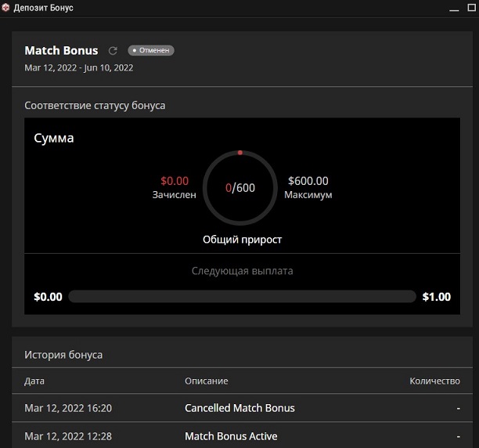Click the refresh icon beside Match Bonus

coord(113,51)
